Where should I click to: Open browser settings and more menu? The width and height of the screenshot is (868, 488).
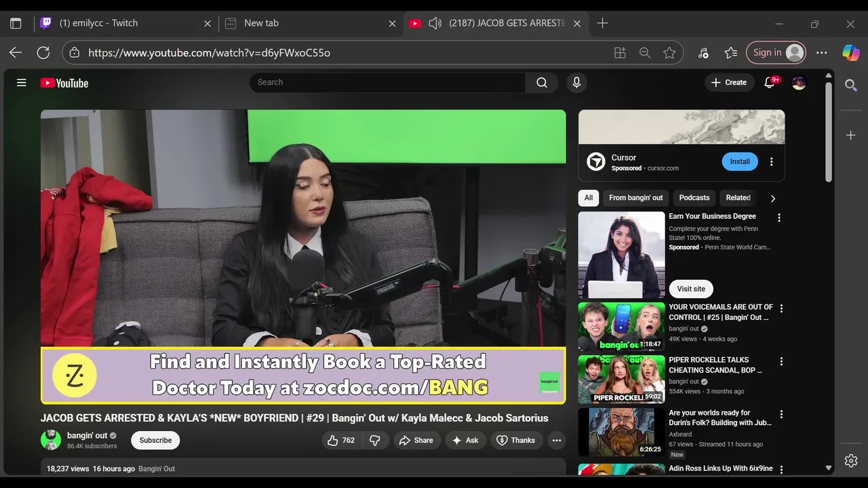coord(822,53)
